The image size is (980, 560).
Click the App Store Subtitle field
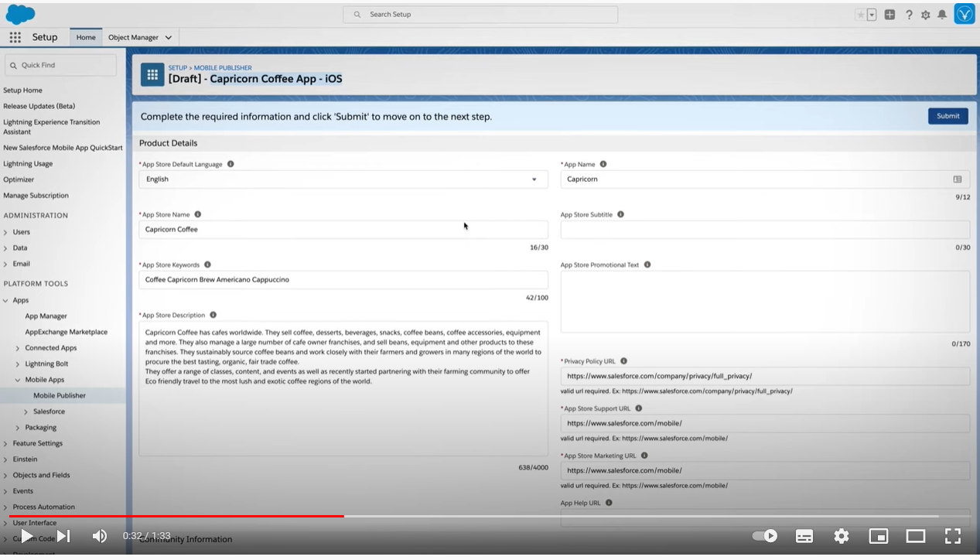[765, 230]
